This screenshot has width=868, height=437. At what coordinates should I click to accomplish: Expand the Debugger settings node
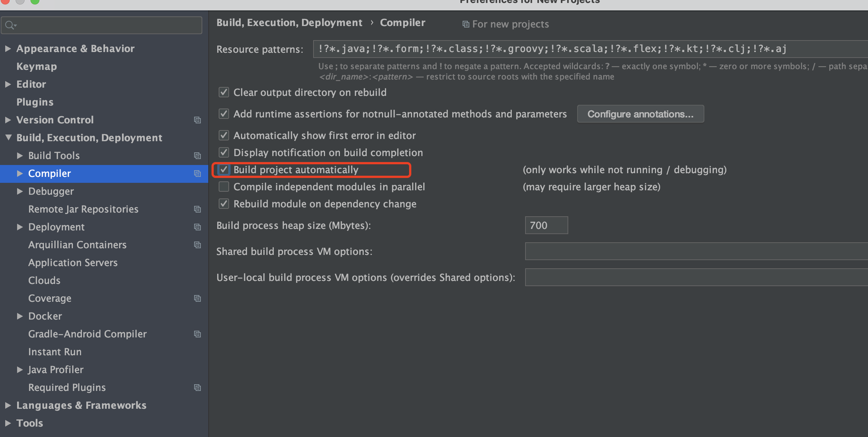click(x=20, y=191)
